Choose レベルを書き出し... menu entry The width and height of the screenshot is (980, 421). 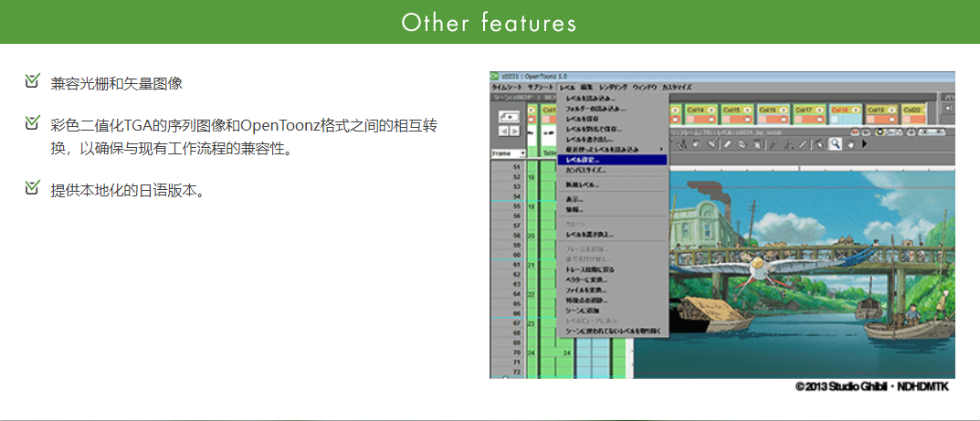click(613, 140)
